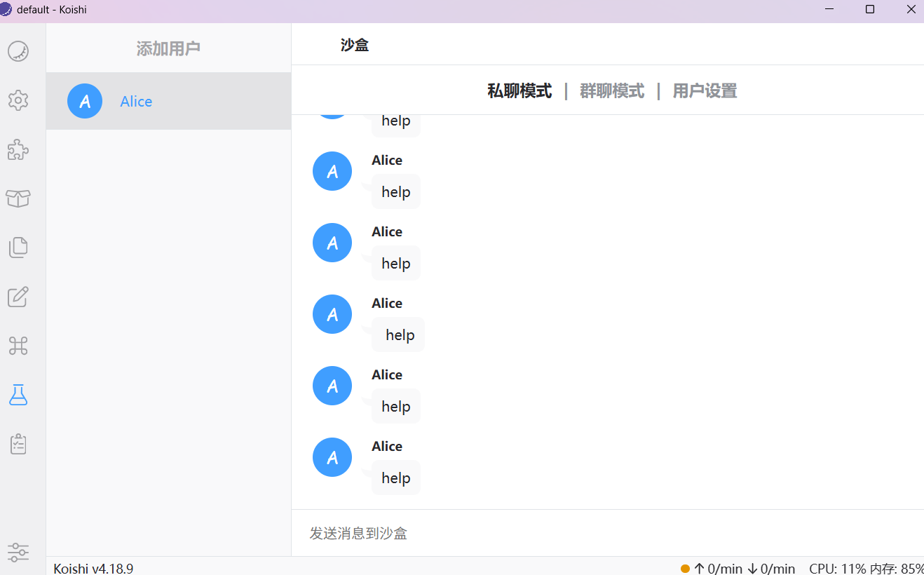Open the sliders settings icon at bottom

tap(18, 552)
